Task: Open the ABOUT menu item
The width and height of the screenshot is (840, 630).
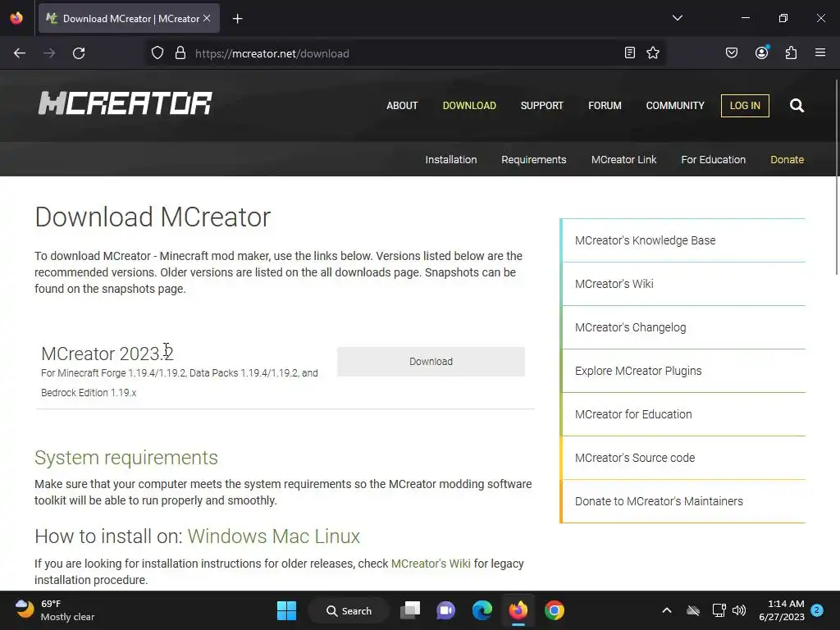Action: 402,106
